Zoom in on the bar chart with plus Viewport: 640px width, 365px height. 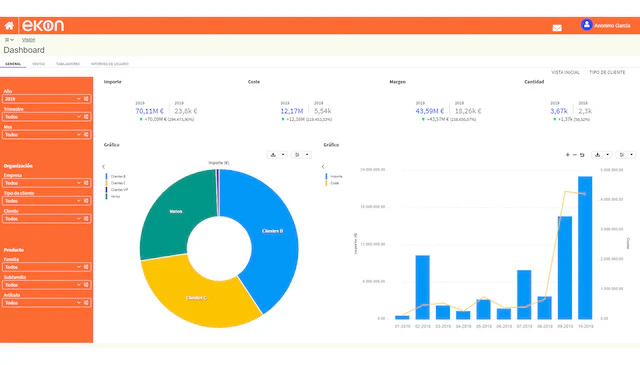pos(567,155)
